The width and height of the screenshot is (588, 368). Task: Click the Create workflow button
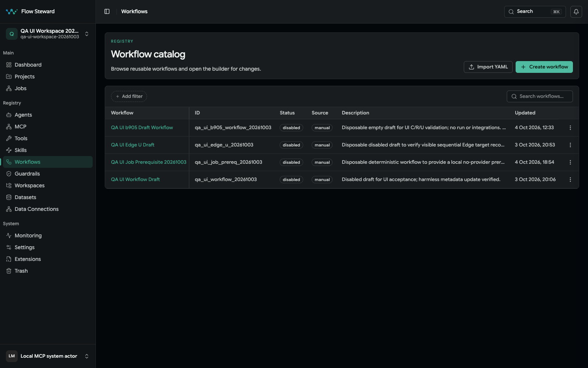(x=544, y=67)
